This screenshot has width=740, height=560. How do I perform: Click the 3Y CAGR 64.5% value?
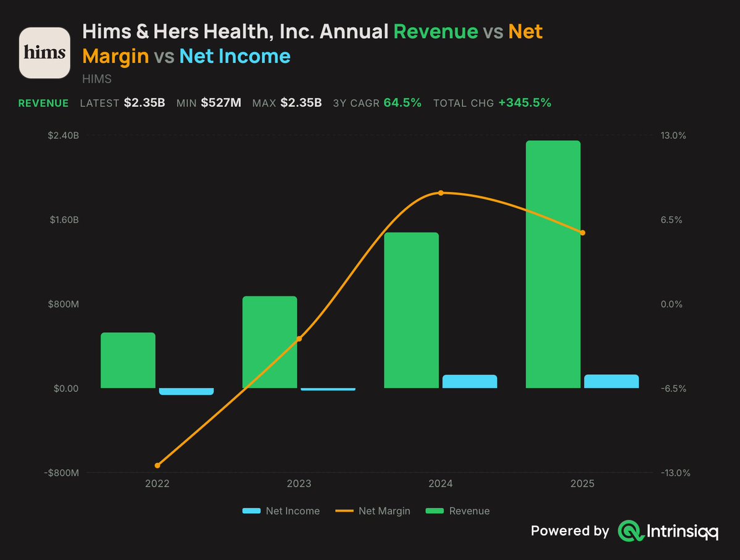(402, 103)
